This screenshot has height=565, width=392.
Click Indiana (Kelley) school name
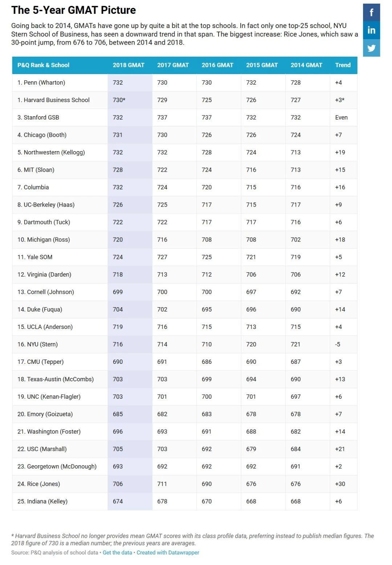tap(42, 501)
